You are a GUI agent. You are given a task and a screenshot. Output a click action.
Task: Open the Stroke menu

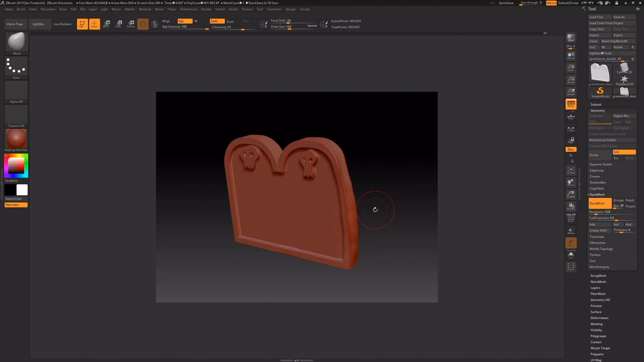[x=233, y=9]
